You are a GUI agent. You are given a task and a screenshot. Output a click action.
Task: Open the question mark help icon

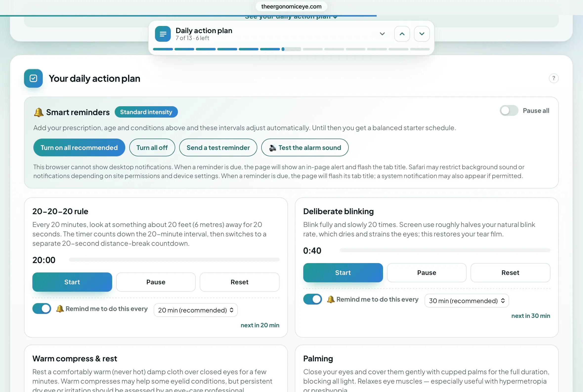[x=554, y=78]
